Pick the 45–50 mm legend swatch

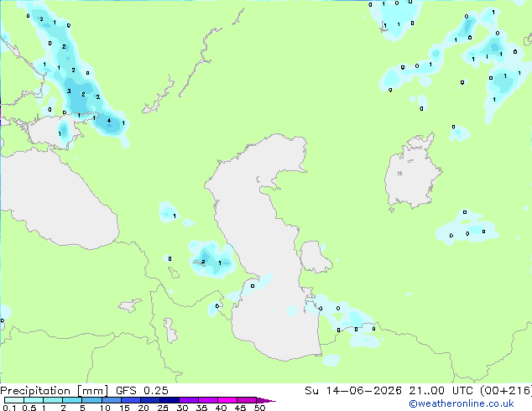pyautogui.click(x=247, y=400)
